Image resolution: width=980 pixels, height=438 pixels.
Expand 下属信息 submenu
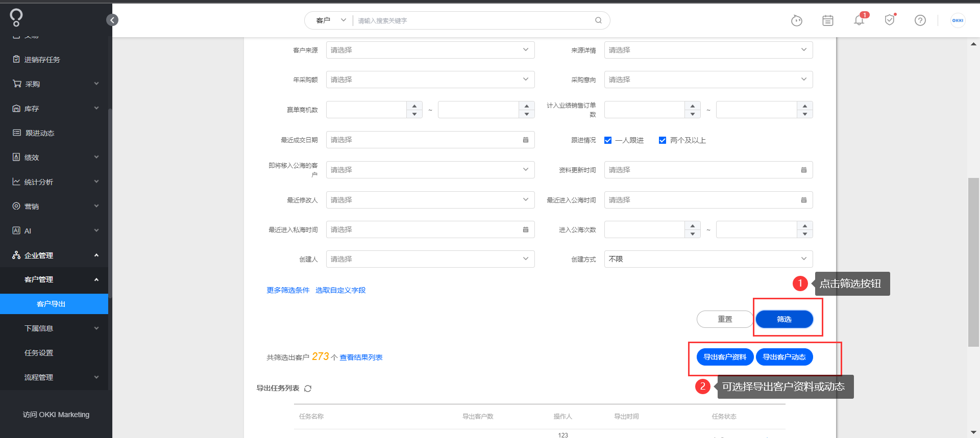[54, 328]
